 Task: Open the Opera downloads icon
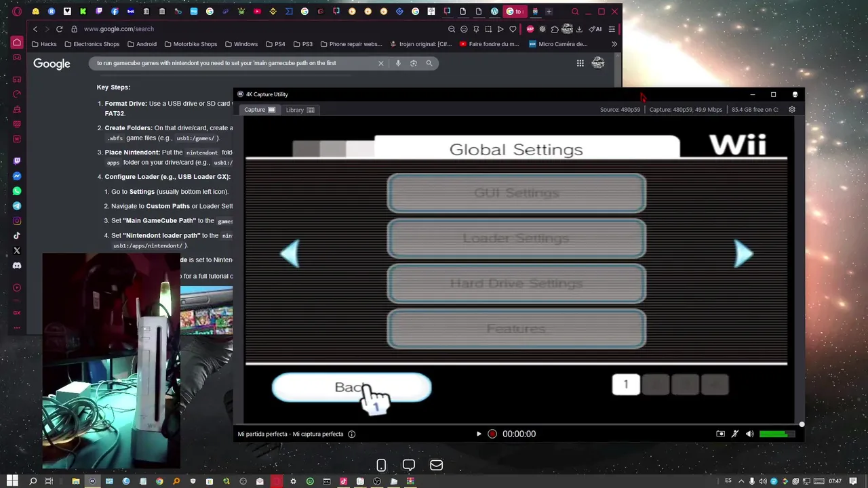(579, 29)
